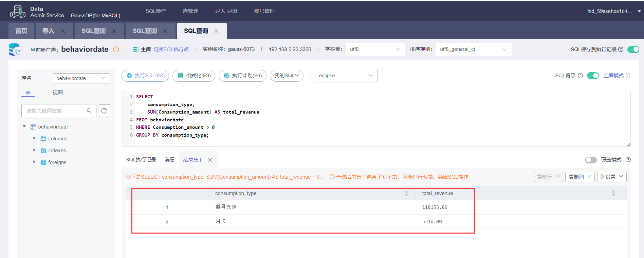644x258 pixels.
Task: Close the first SQL查询 tab
Action: click(114, 31)
